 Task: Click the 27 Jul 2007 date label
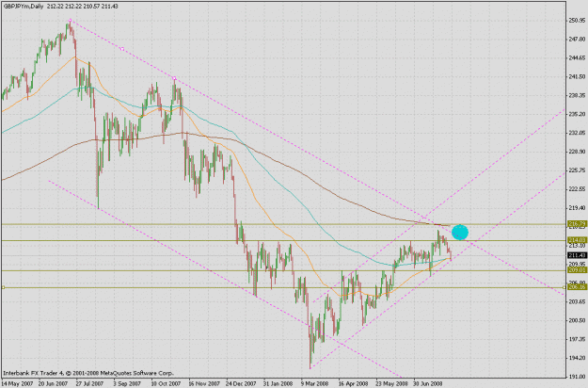pyautogui.click(x=89, y=384)
